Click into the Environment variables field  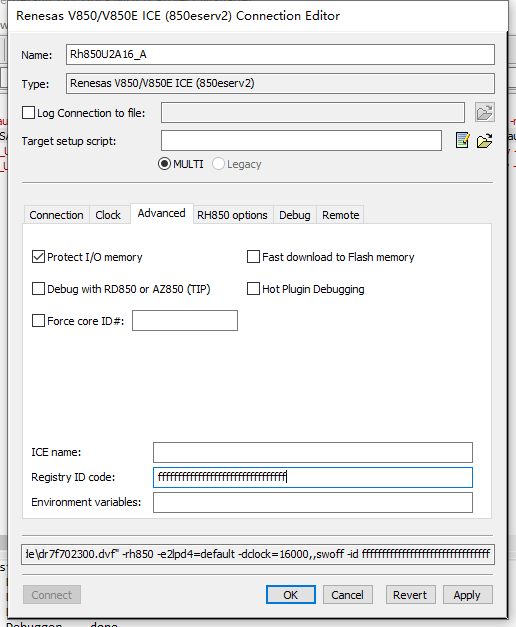click(313, 503)
